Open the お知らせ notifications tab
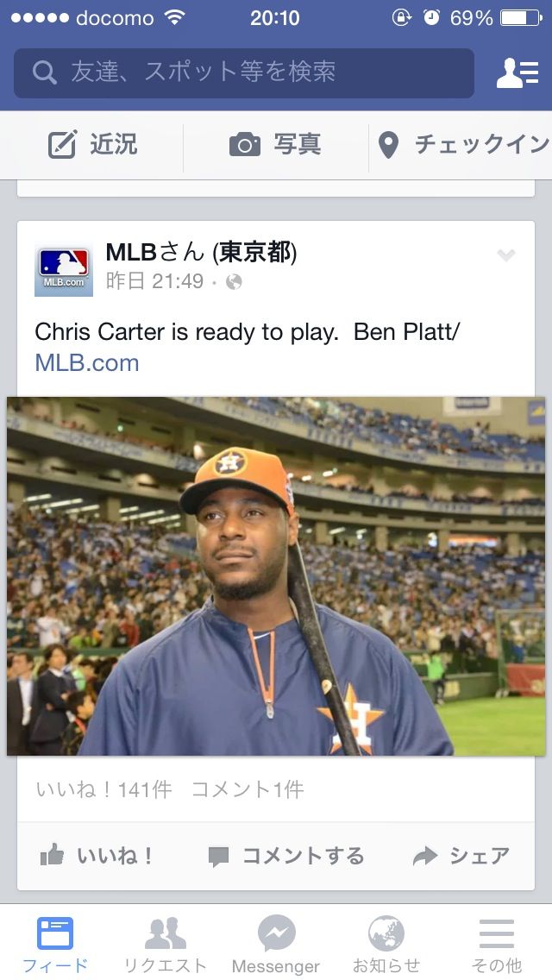The height and width of the screenshot is (980, 552). point(386,945)
